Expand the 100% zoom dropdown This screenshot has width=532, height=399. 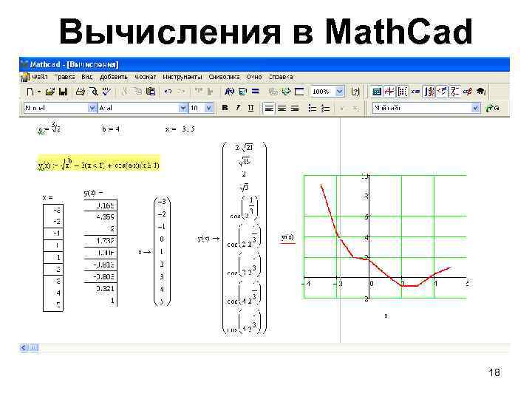(x=340, y=92)
